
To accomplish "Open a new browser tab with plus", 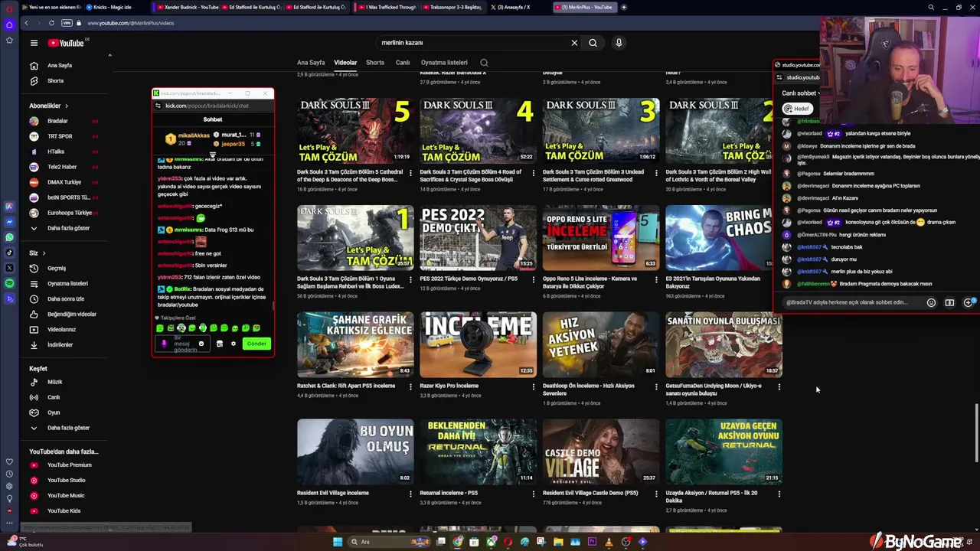I will (623, 7).
